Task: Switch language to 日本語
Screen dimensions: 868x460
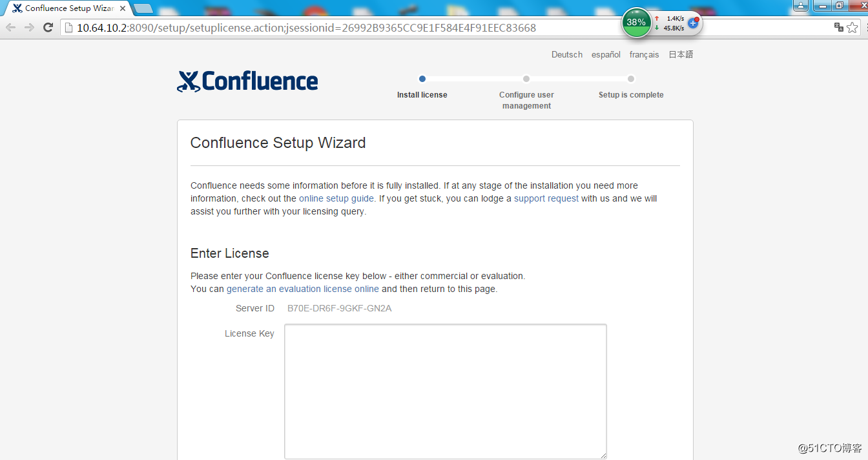Action: click(x=681, y=55)
